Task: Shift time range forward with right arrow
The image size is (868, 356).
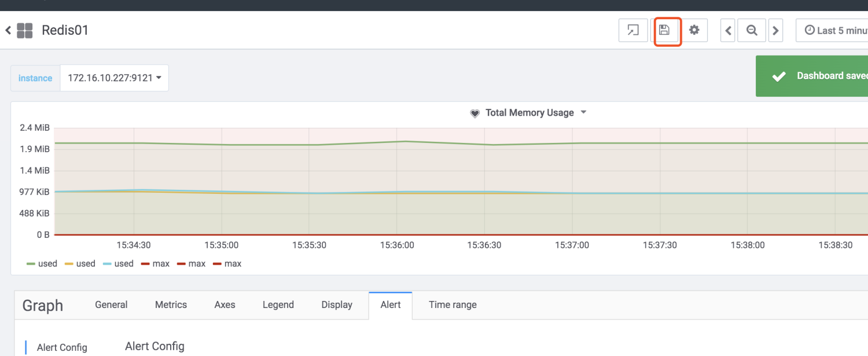Action: coord(775,31)
